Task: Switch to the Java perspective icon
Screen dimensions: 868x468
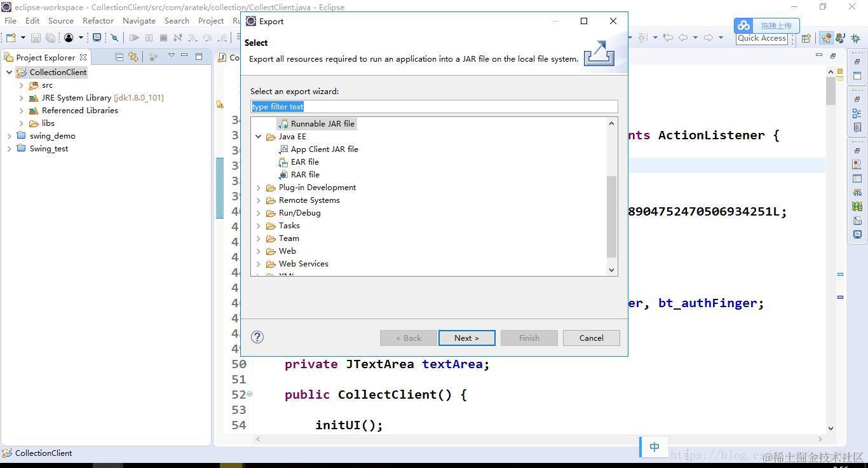Action: point(840,38)
